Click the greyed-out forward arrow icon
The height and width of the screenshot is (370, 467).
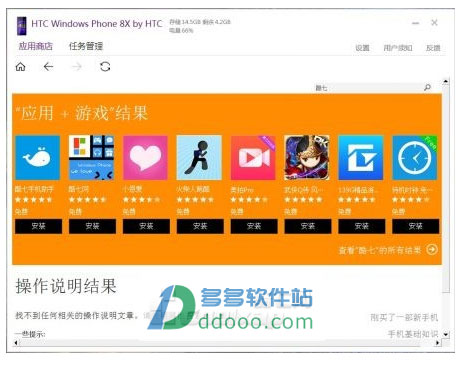(77, 67)
